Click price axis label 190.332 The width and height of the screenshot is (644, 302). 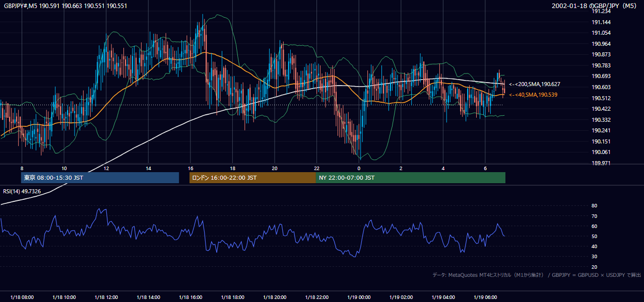tap(601, 120)
